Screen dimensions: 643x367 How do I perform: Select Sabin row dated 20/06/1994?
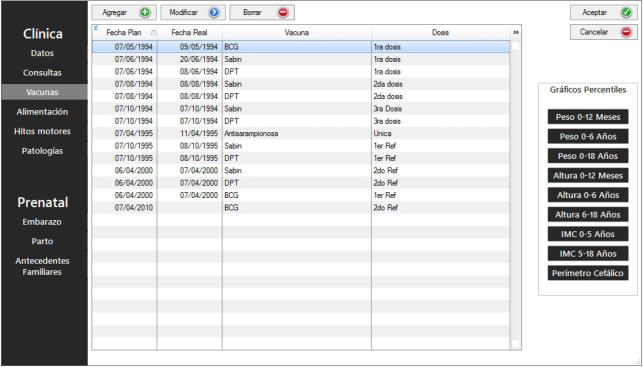click(x=301, y=59)
